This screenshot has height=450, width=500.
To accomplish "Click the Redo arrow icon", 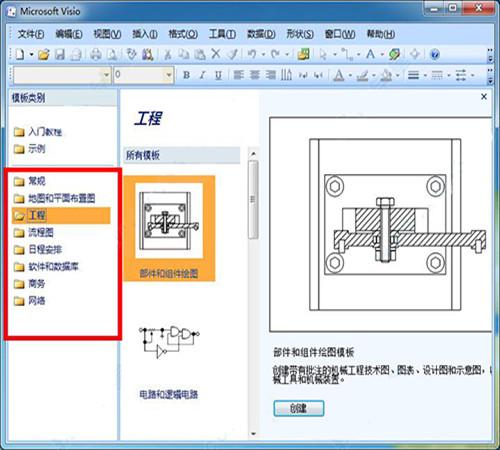I will click(x=275, y=54).
